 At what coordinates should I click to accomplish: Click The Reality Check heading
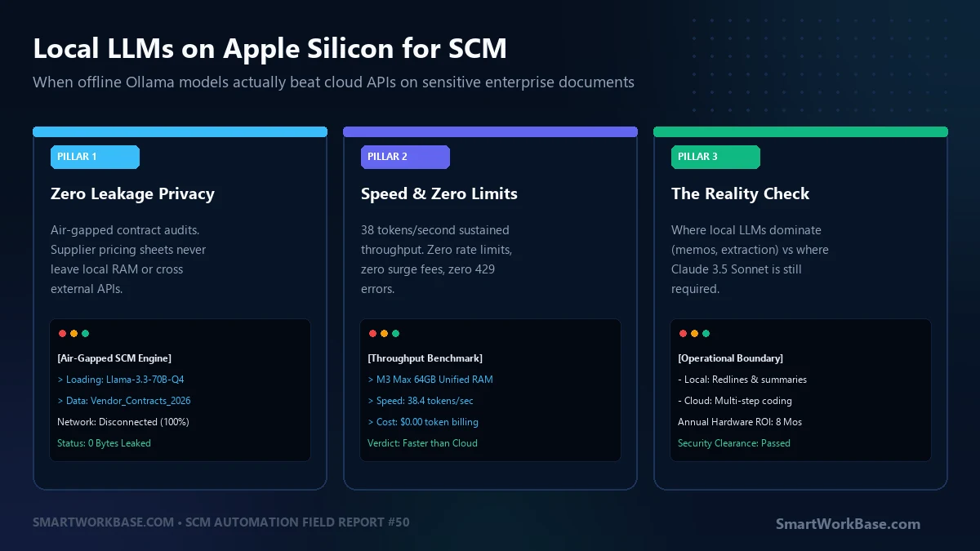(x=740, y=194)
